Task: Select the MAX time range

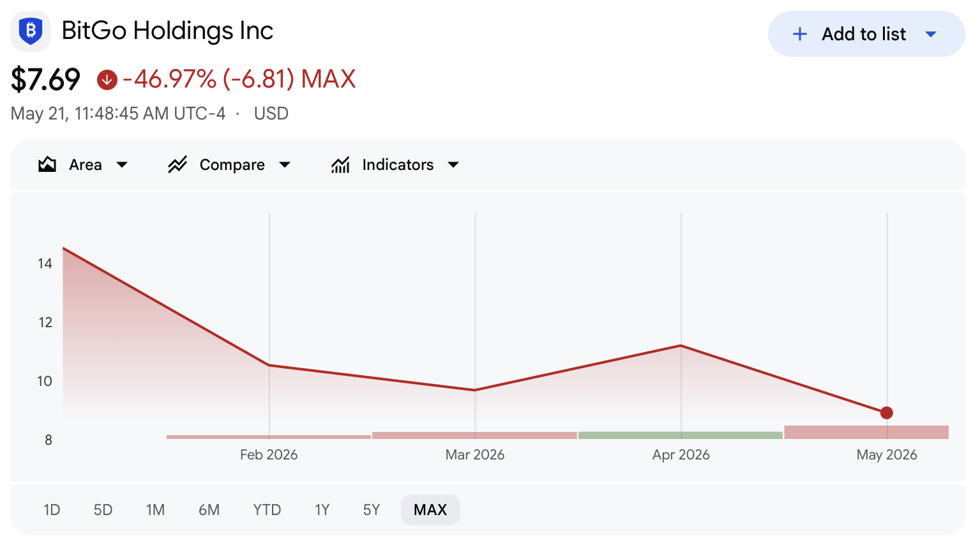Action: 430,510
